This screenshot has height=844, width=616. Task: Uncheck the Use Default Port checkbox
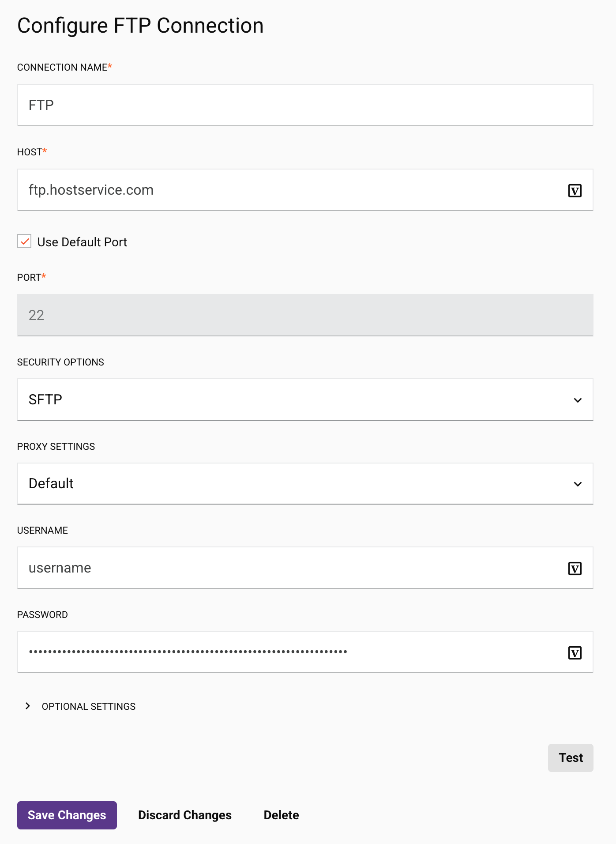[x=24, y=241]
